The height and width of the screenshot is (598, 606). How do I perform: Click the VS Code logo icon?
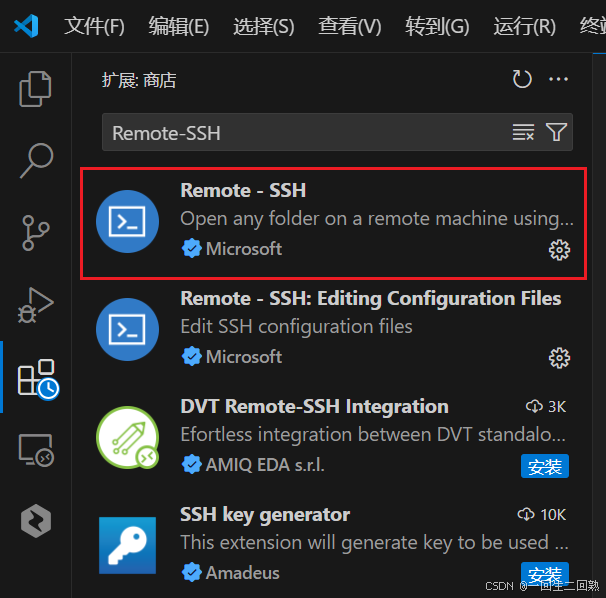point(26,26)
